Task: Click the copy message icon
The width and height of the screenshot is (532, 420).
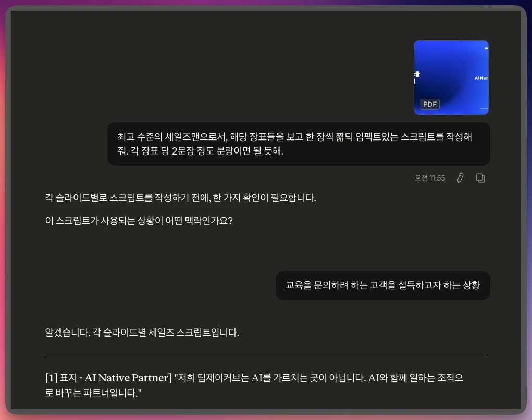Action: tap(480, 178)
